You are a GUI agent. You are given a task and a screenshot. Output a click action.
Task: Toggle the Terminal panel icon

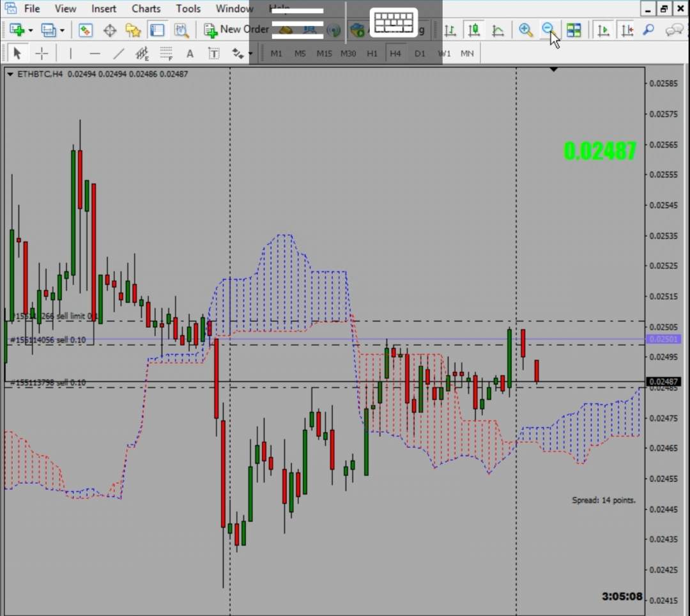(x=157, y=30)
